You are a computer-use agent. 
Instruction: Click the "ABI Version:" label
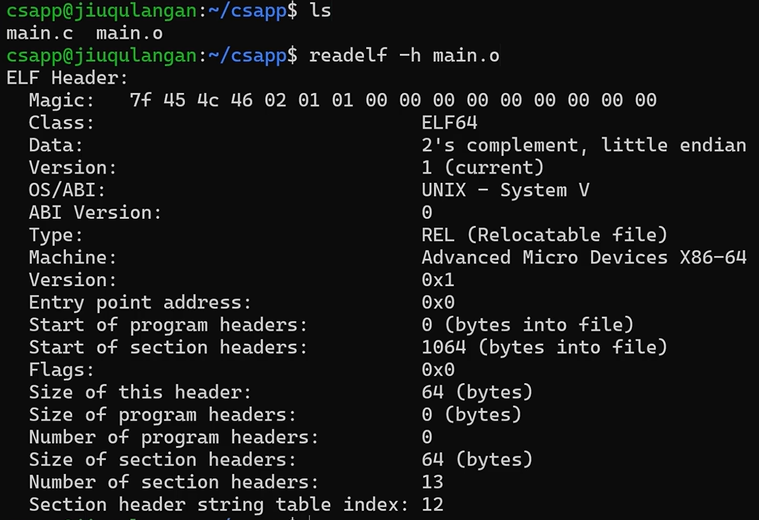(x=95, y=212)
